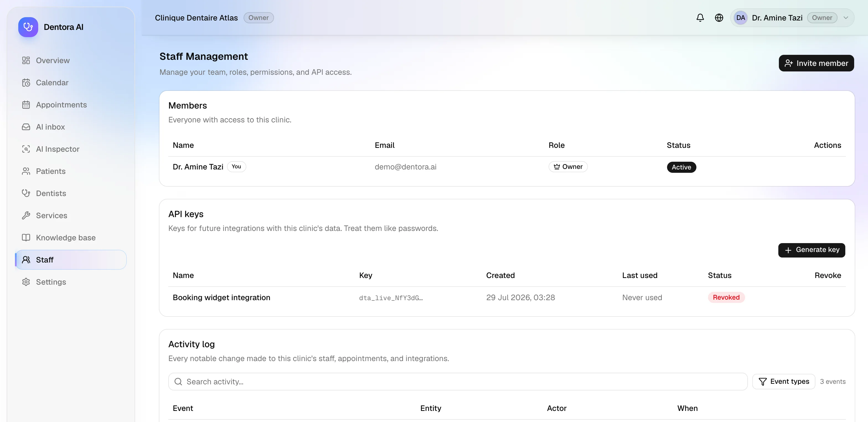Open Settings in sidebar
868x422 pixels.
[71, 282]
